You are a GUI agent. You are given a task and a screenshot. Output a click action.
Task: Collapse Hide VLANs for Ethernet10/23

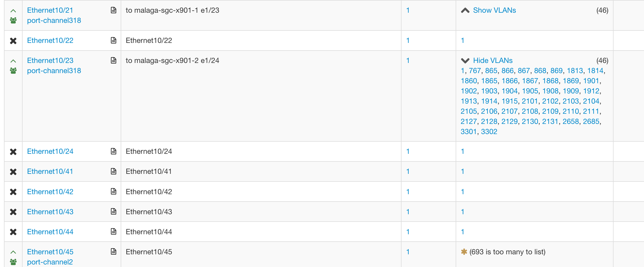click(x=493, y=60)
